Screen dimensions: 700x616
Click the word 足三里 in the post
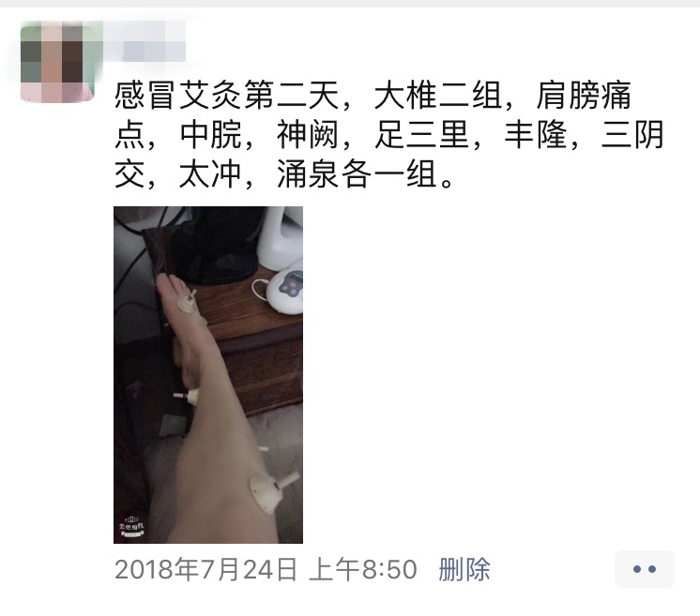pos(421,135)
